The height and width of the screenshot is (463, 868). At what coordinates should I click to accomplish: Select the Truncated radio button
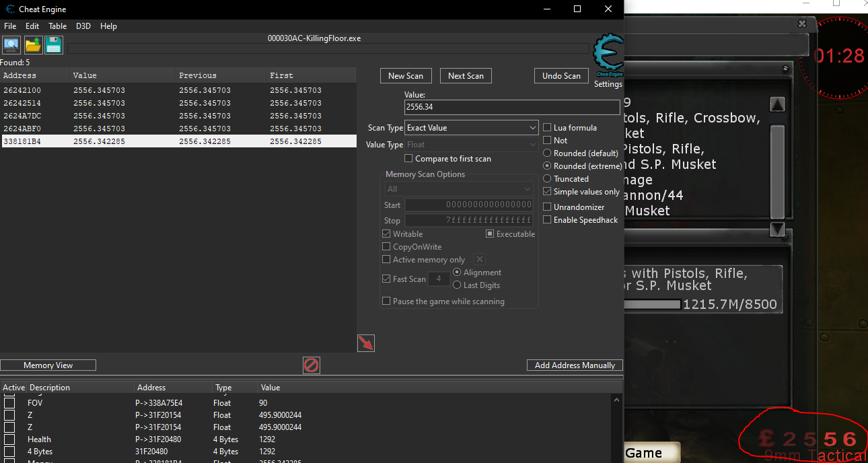[x=548, y=179]
